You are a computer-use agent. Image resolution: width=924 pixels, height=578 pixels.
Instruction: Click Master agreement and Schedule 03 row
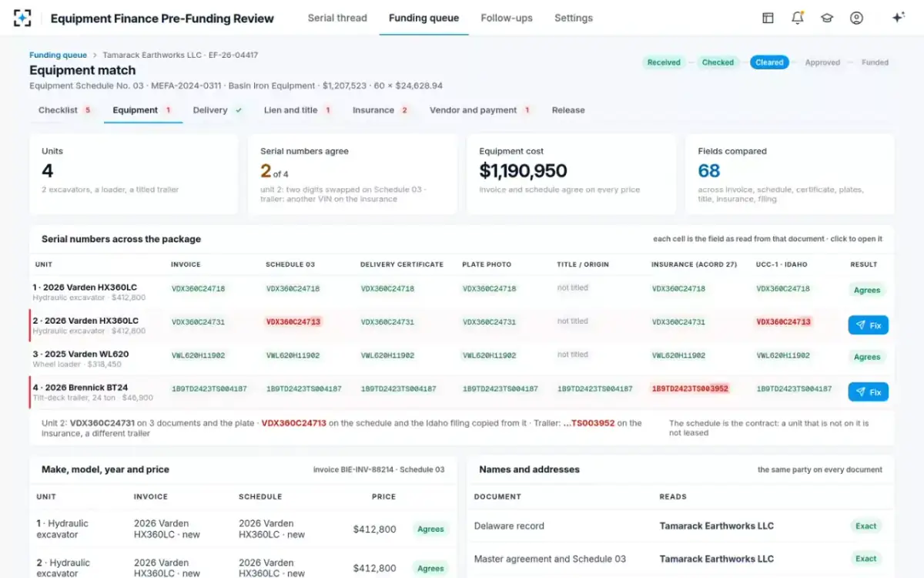[x=680, y=559]
